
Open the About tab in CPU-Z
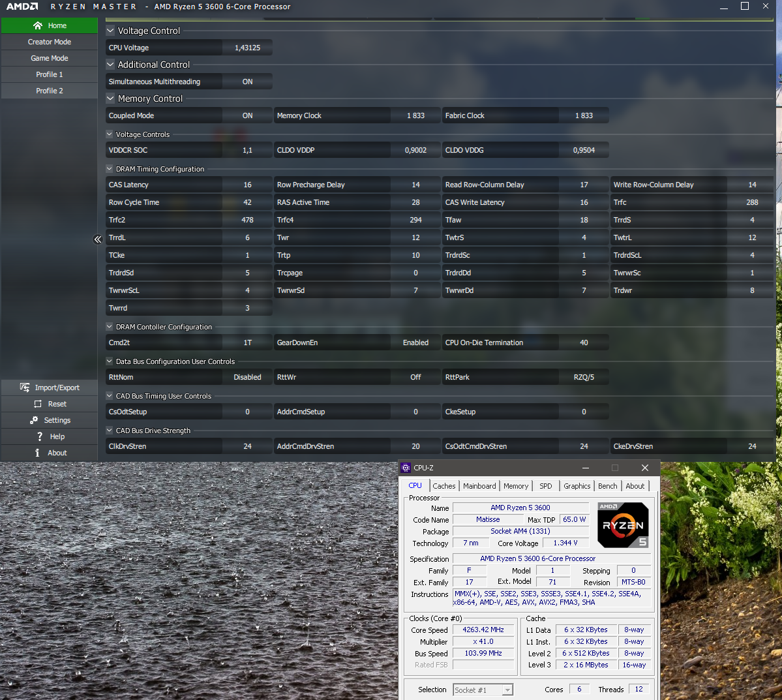[635, 486]
